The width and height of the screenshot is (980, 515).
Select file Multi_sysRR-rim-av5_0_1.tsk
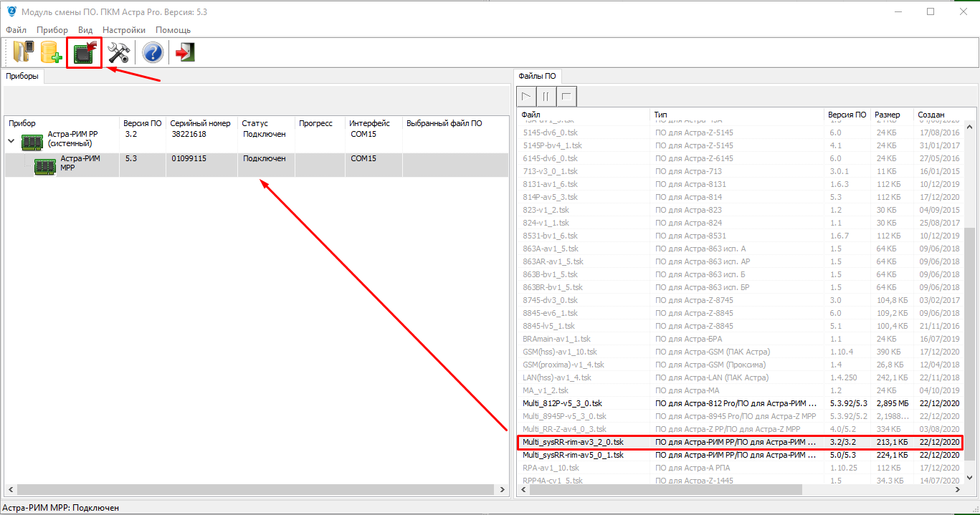tap(573, 455)
